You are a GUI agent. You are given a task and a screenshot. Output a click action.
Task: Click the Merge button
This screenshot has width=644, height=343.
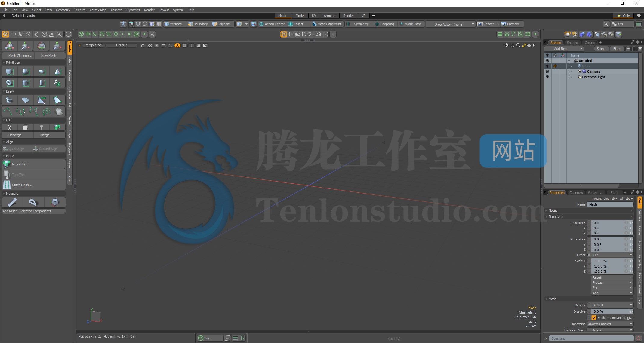tap(50, 135)
